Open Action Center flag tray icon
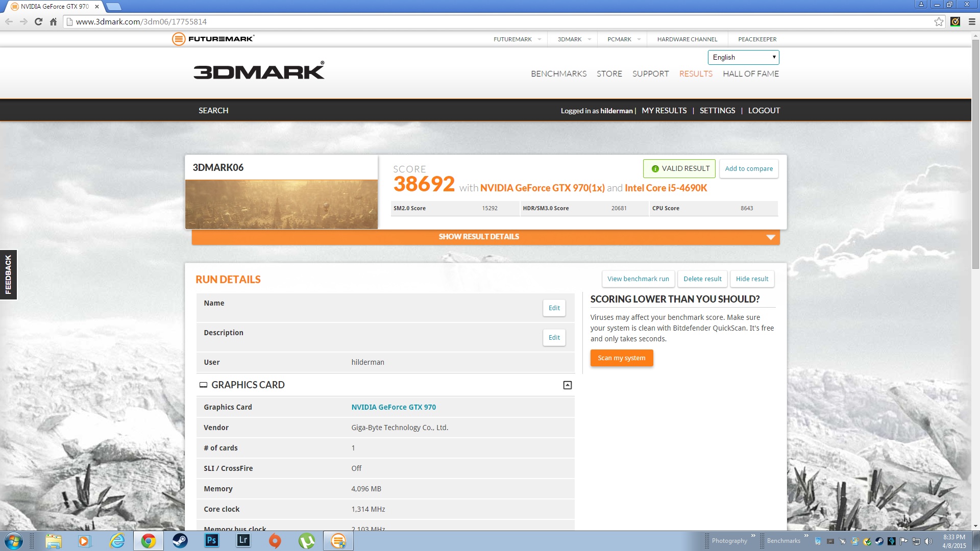This screenshot has width=980, height=551. click(904, 541)
